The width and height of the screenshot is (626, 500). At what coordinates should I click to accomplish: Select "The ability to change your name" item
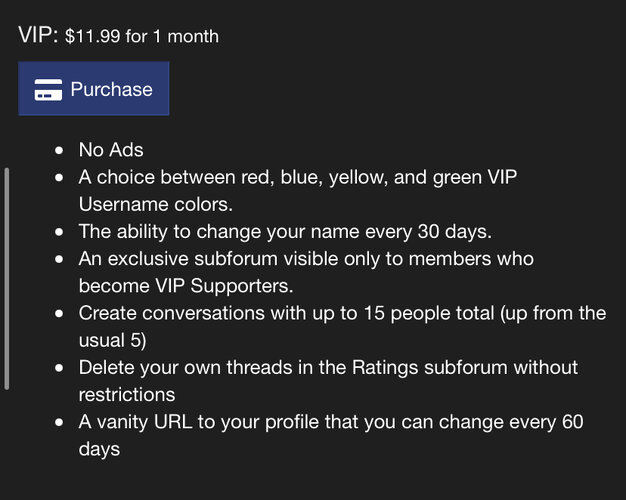(x=285, y=231)
